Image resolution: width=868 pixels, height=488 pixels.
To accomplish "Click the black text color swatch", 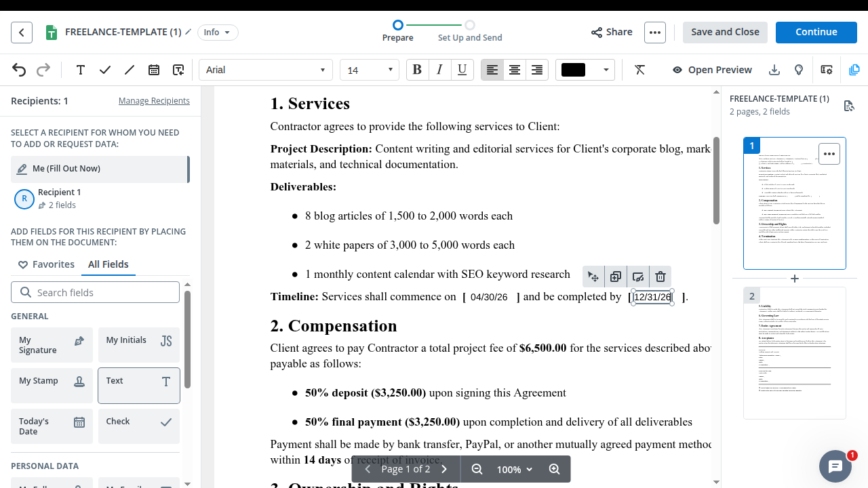I will pyautogui.click(x=573, y=70).
